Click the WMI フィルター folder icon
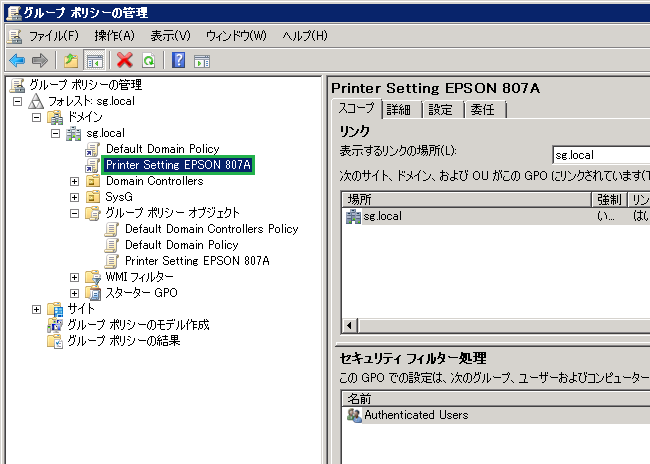650x464 pixels. (93, 277)
